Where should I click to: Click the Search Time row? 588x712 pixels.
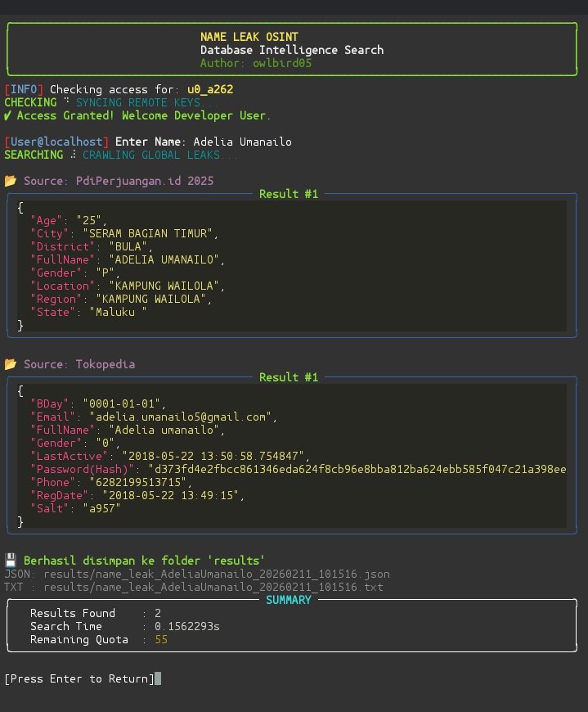[123, 626]
